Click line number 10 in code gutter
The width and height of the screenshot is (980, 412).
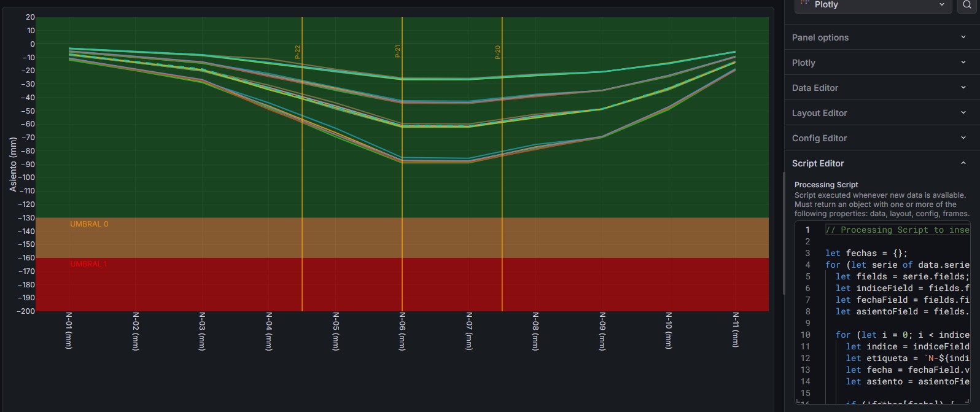pos(806,335)
